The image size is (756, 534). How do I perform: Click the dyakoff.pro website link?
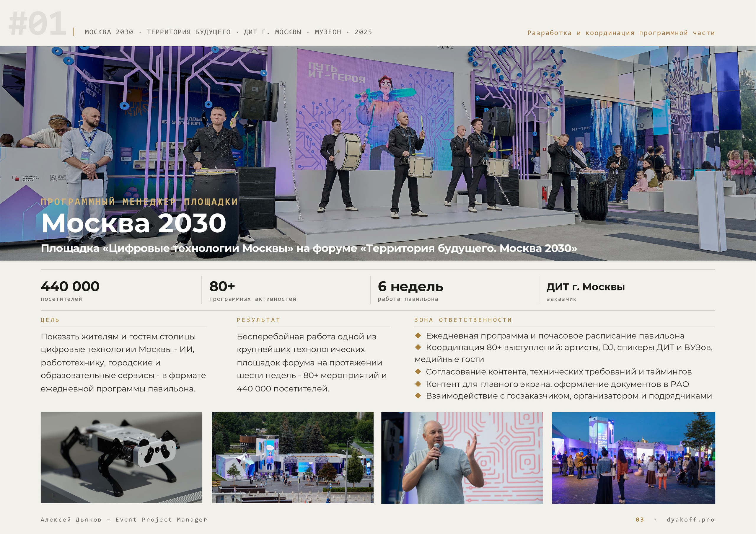[x=690, y=520]
